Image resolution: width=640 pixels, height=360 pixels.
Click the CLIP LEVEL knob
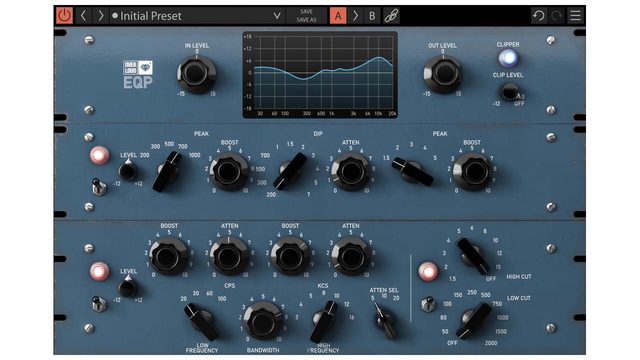(509, 91)
